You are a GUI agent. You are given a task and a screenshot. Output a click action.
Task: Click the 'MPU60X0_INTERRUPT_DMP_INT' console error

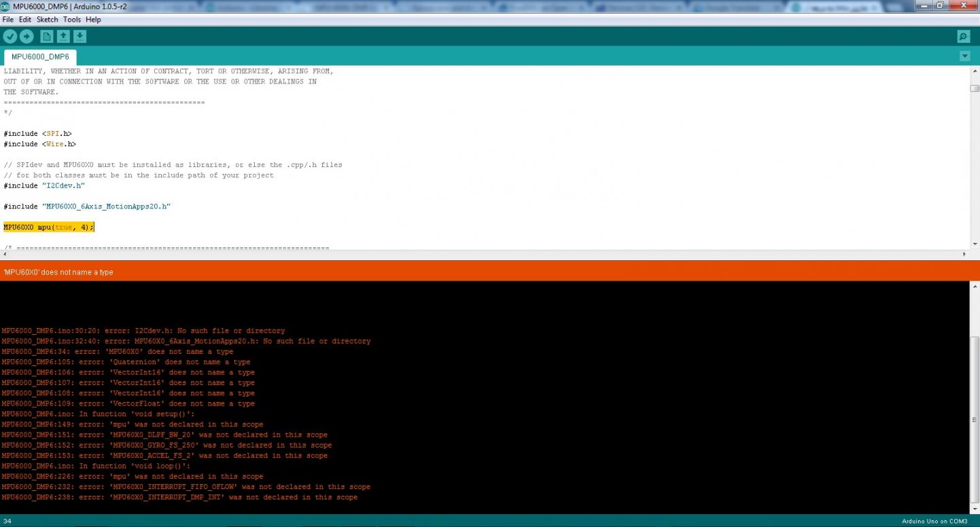(x=179, y=497)
